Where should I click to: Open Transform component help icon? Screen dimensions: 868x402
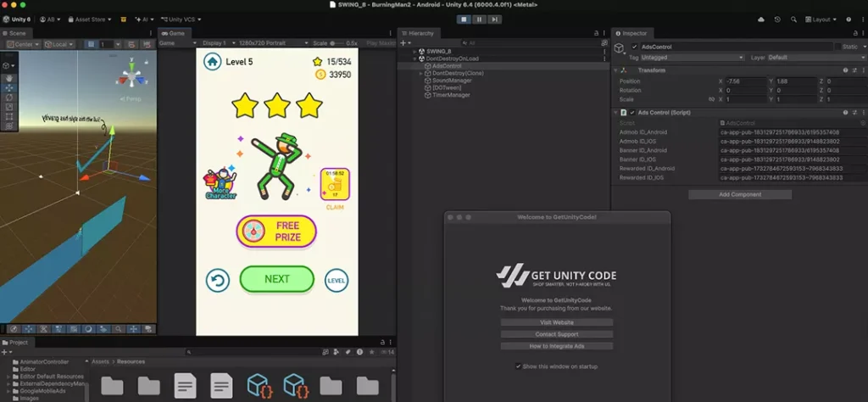click(845, 70)
